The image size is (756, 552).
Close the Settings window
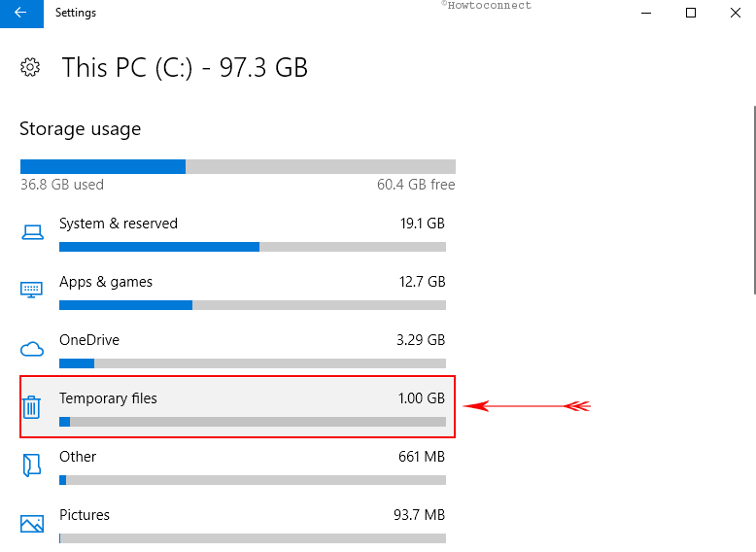point(736,13)
